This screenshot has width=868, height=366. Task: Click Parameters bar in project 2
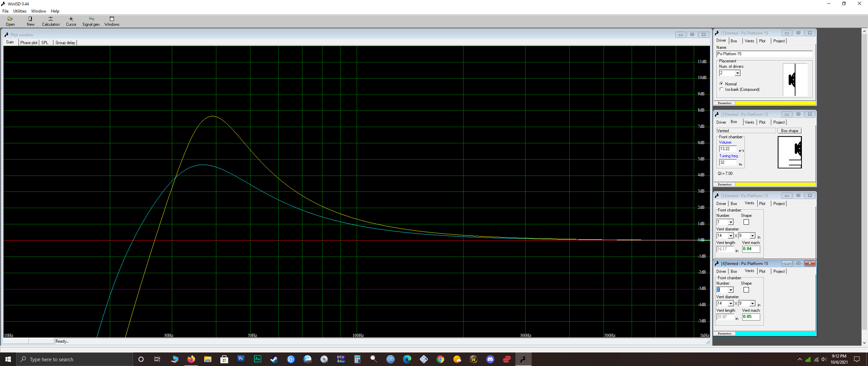point(725,184)
